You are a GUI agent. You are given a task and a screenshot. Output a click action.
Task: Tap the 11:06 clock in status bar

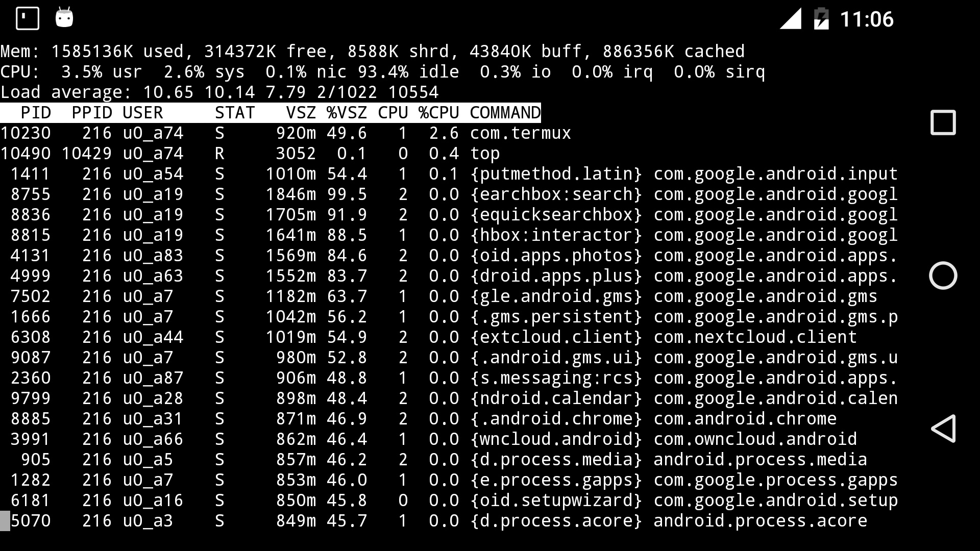click(x=867, y=19)
